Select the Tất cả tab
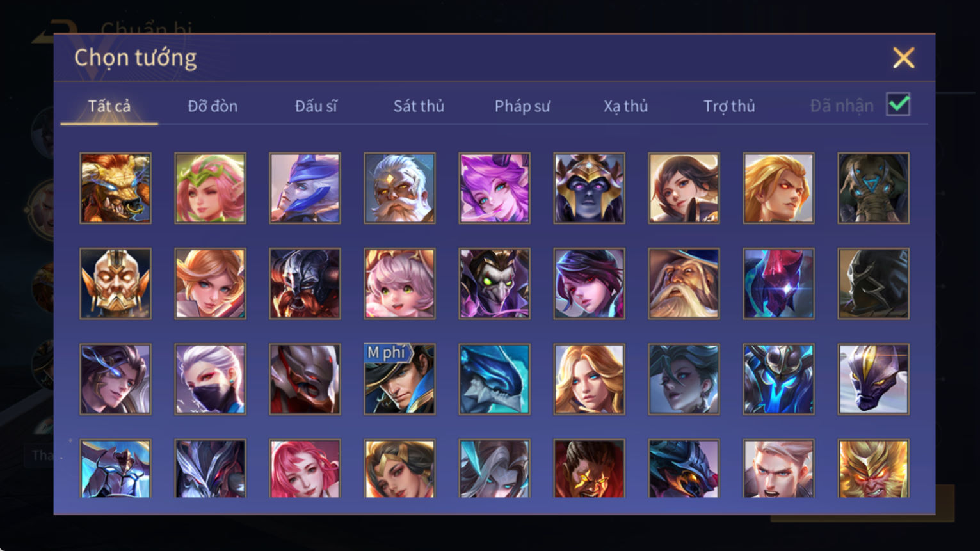The image size is (980, 551). pos(109,106)
